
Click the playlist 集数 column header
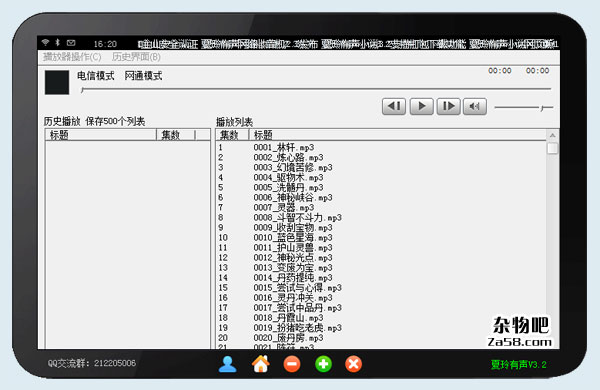coord(233,135)
